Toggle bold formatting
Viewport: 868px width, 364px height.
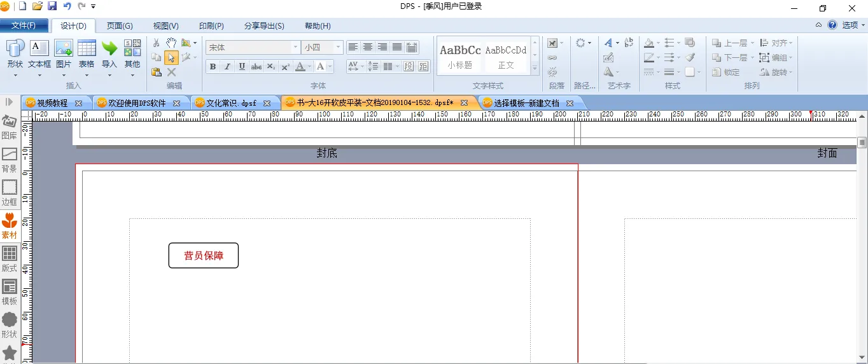coord(213,67)
